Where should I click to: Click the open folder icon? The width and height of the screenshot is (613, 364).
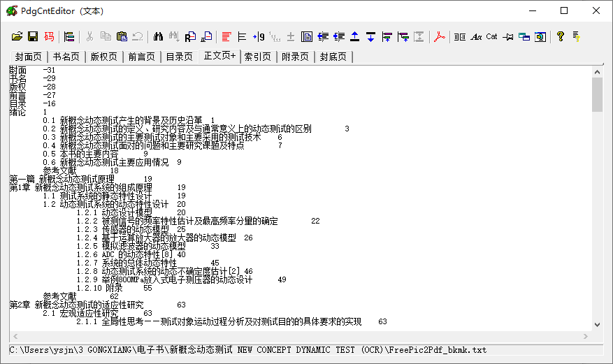17,37
